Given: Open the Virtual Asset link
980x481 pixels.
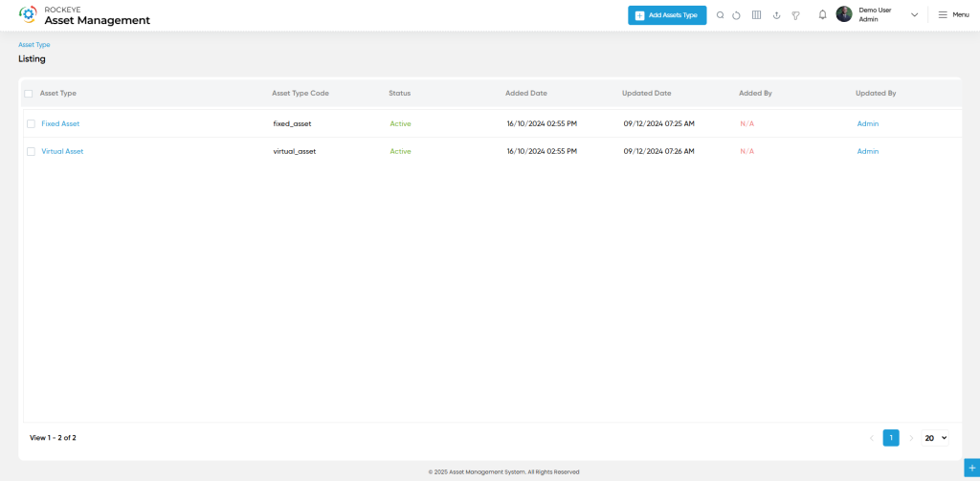Looking at the screenshot, I should [62, 151].
